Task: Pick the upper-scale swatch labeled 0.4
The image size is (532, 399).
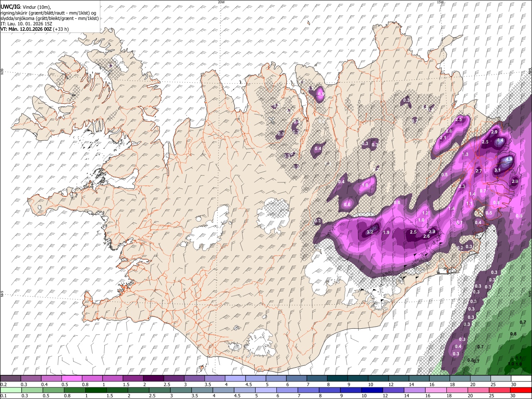Action: point(51,378)
